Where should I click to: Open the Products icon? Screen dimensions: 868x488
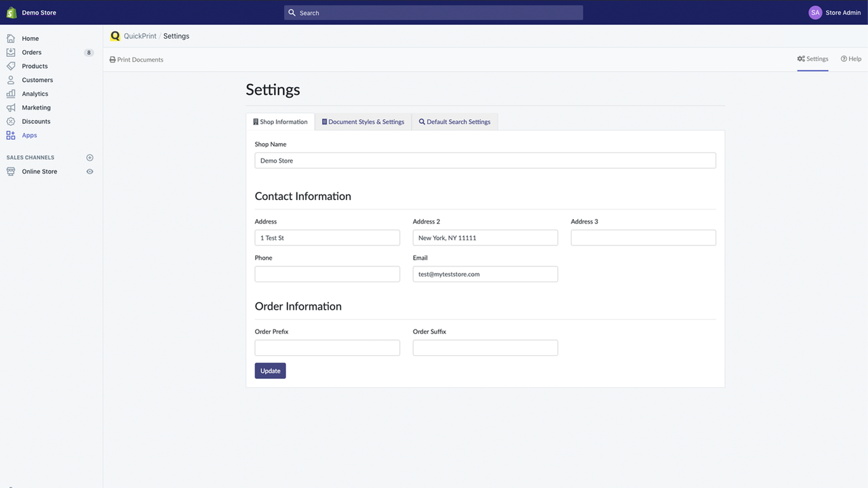click(10, 66)
